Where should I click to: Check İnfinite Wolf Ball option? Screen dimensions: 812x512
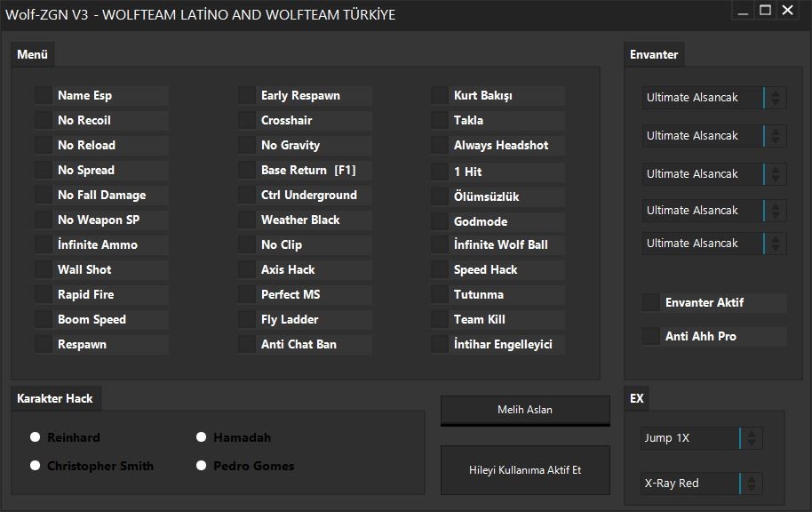click(440, 244)
